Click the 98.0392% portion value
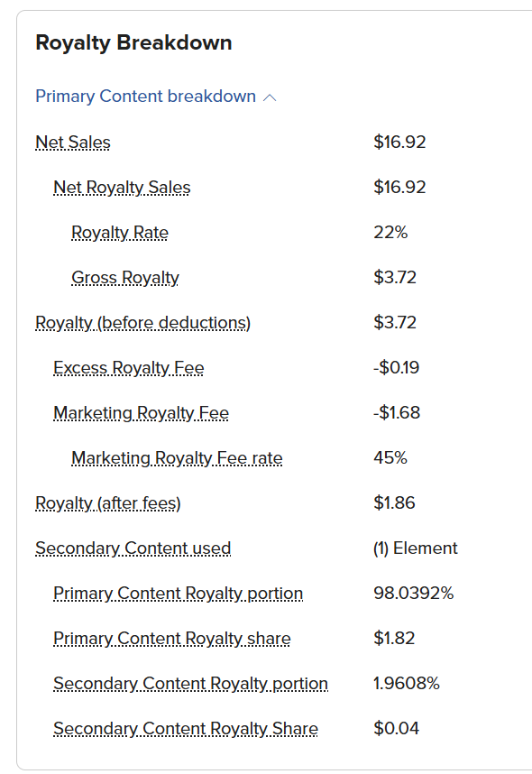 coord(414,594)
